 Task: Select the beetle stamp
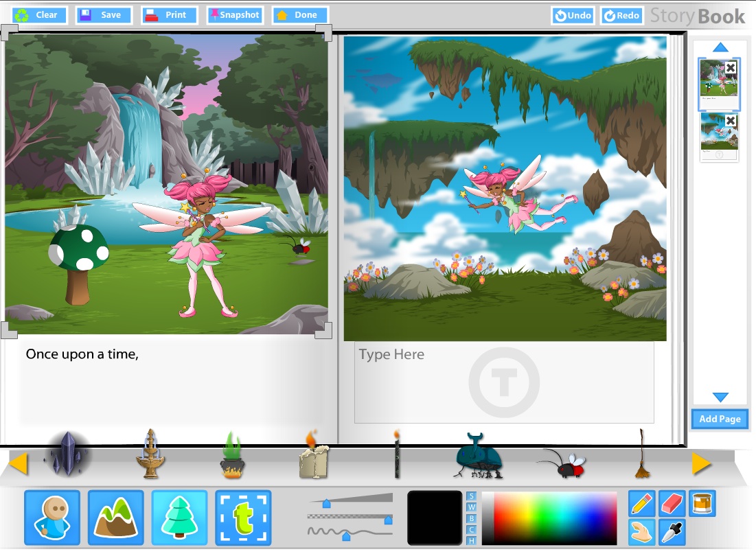click(479, 457)
